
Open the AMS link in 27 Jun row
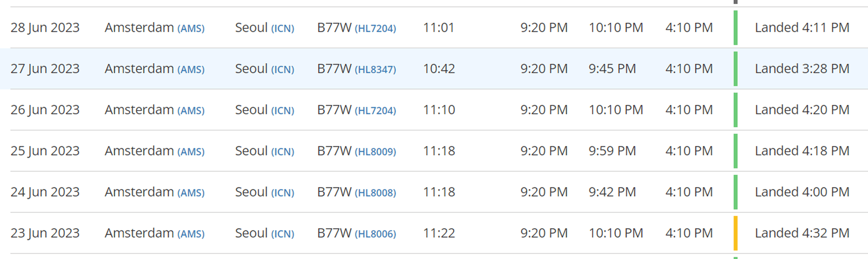(x=191, y=69)
